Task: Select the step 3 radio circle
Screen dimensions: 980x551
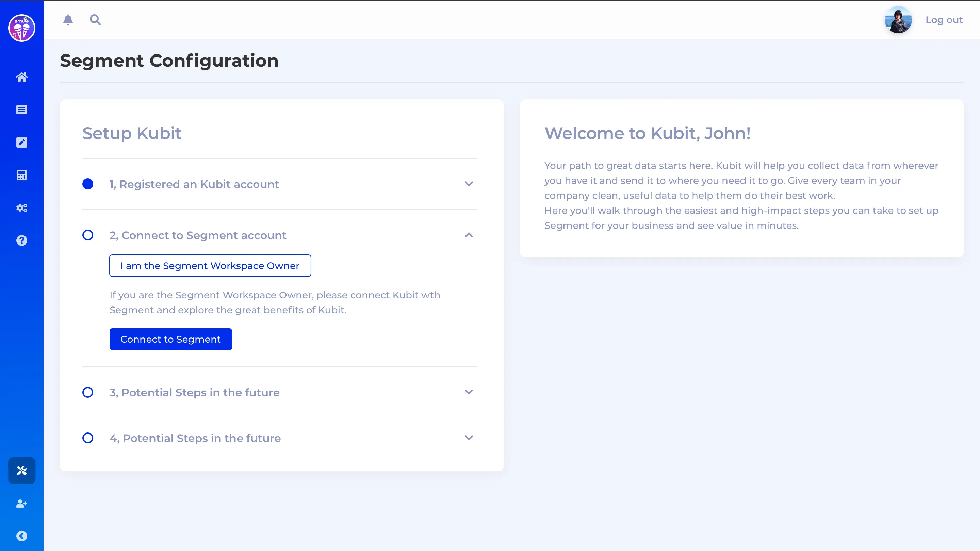Action: (x=88, y=392)
